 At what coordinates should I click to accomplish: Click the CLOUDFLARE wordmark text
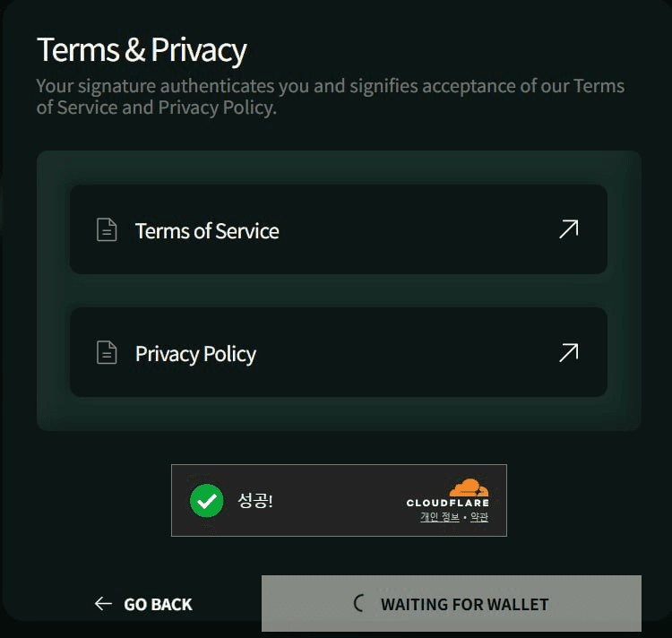point(447,504)
